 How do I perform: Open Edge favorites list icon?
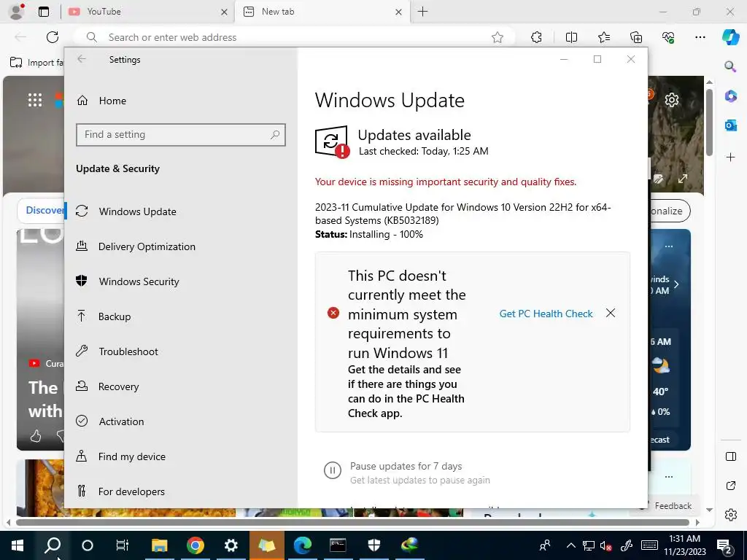coord(603,37)
